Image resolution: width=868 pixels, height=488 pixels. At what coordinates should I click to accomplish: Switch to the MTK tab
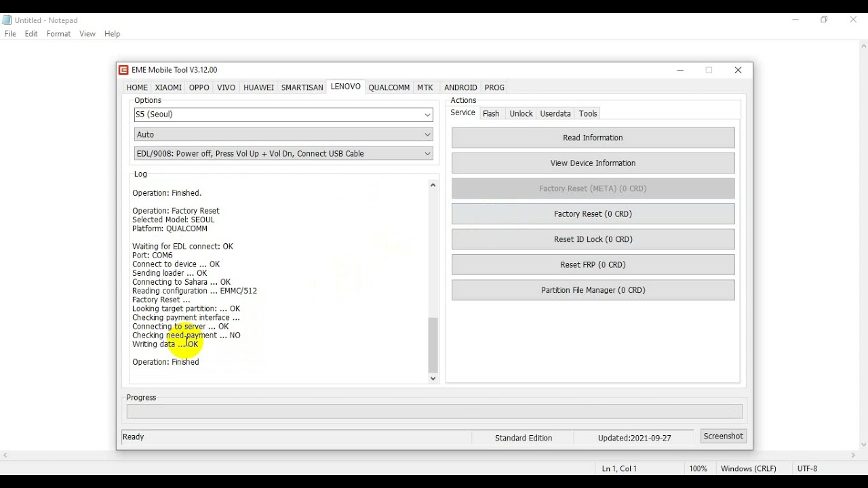[425, 87]
